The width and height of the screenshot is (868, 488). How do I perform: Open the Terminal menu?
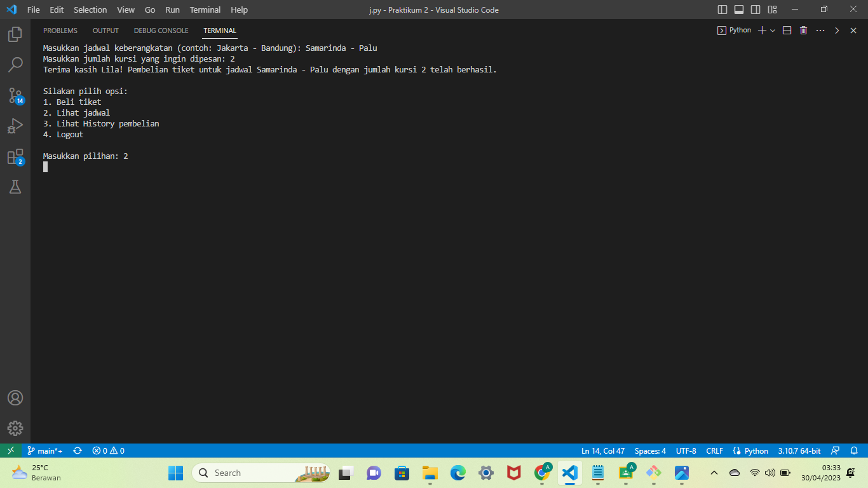(205, 10)
